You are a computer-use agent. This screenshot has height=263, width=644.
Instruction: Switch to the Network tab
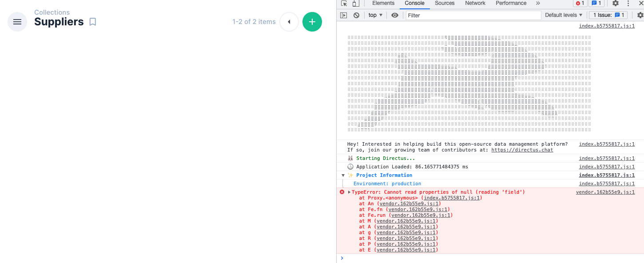[475, 3]
